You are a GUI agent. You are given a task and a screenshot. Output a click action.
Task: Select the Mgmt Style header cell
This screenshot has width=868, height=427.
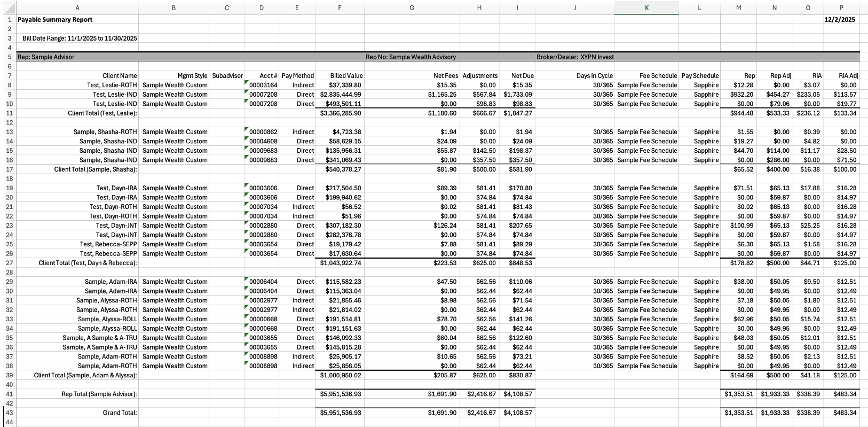tap(192, 76)
